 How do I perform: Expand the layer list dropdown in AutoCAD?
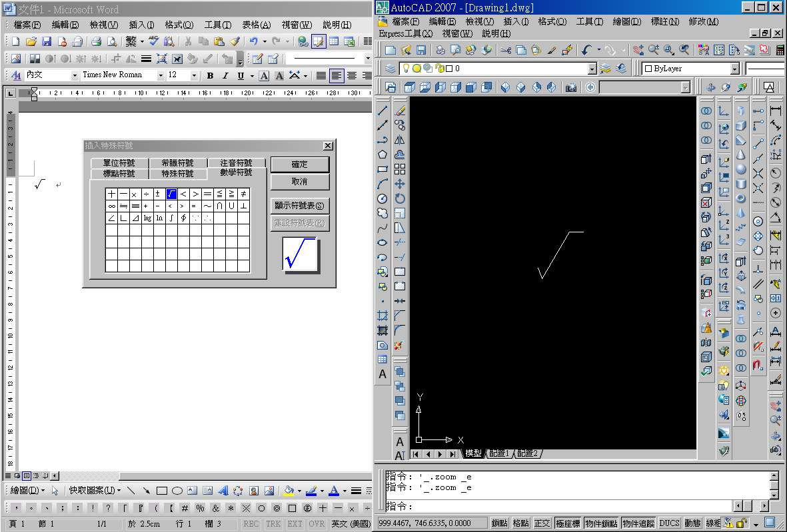(x=592, y=69)
